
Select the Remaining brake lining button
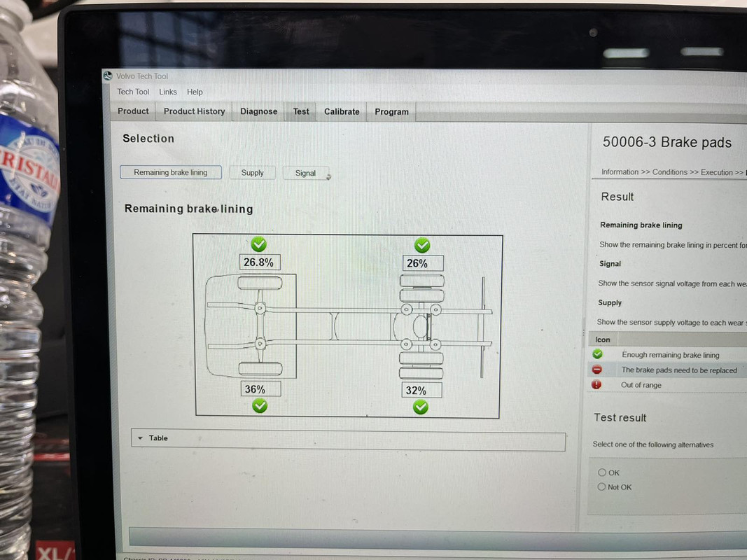pos(171,172)
